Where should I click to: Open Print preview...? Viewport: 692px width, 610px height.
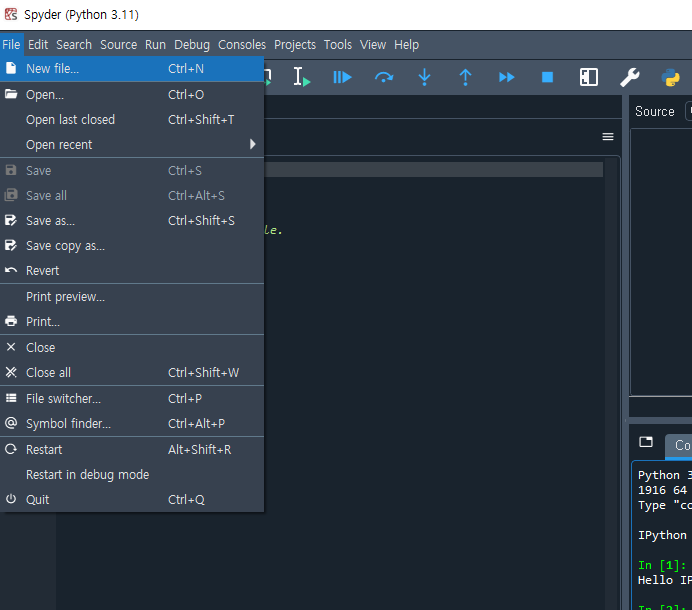(x=132, y=297)
